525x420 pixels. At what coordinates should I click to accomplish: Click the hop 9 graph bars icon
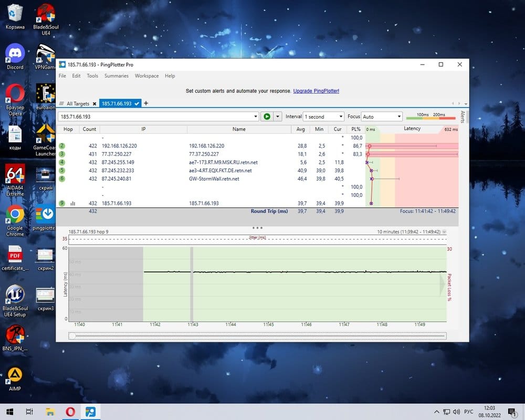(x=73, y=203)
